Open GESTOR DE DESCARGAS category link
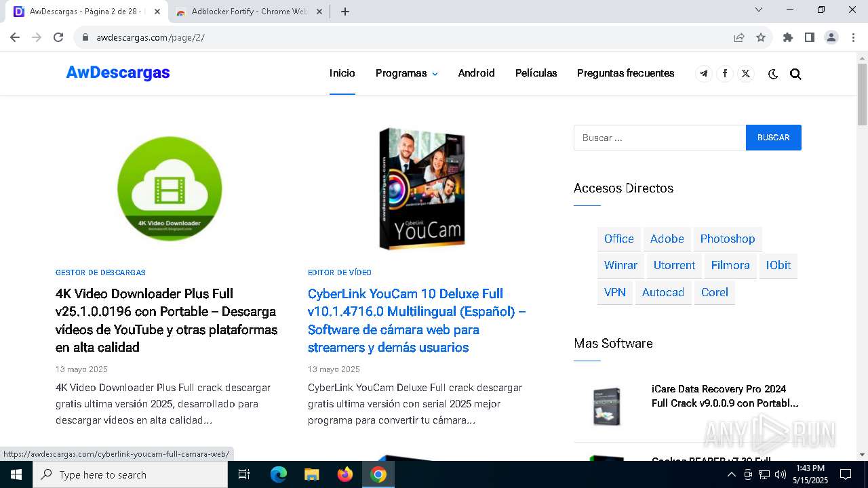The width and height of the screenshot is (868, 488). coord(100,272)
